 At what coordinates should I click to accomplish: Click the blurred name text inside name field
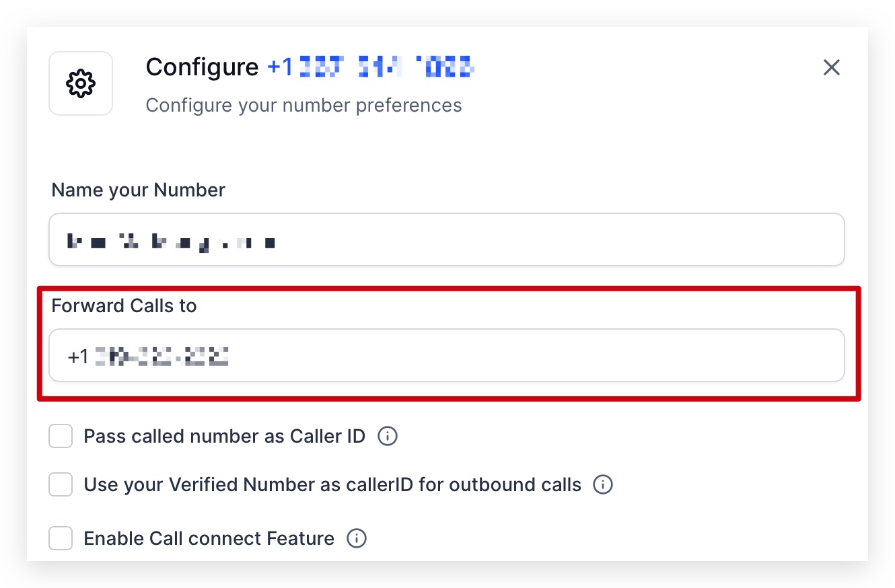coord(172,241)
